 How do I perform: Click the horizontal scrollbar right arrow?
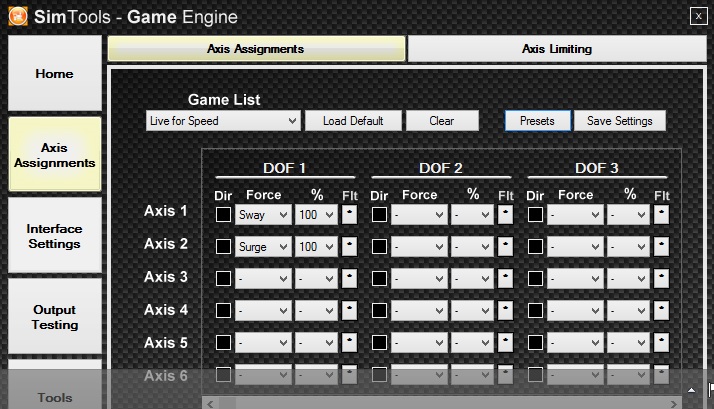pyautogui.click(x=673, y=404)
